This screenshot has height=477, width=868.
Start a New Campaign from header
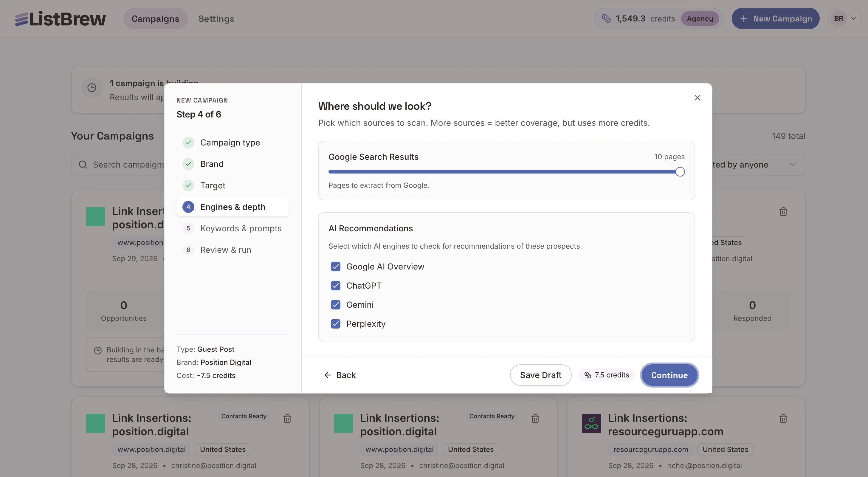click(775, 18)
